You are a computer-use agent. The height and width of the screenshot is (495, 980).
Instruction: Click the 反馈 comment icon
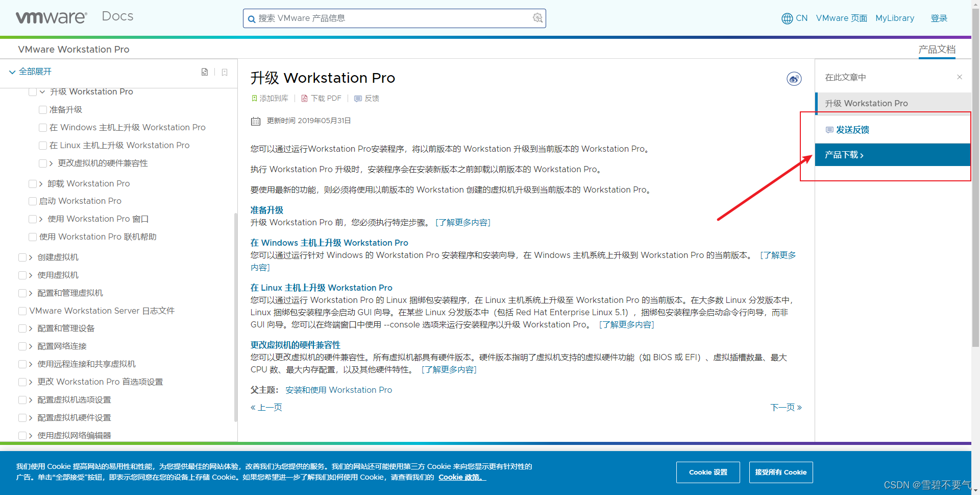[358, 99]
